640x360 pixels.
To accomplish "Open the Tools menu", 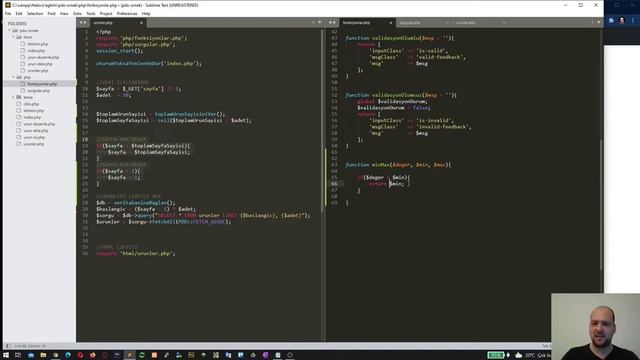I will point(91,13).
